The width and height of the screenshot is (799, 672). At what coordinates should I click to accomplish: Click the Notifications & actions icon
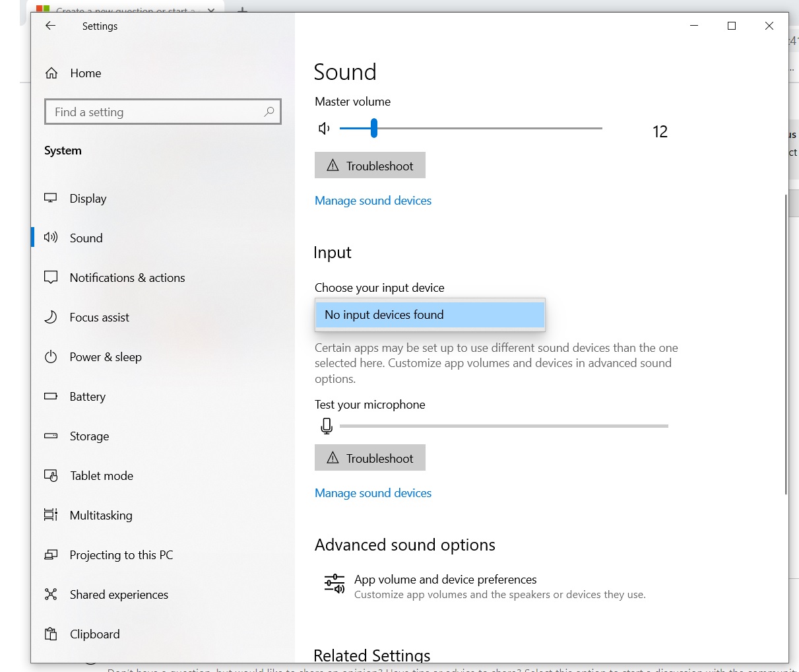point(51,277)
